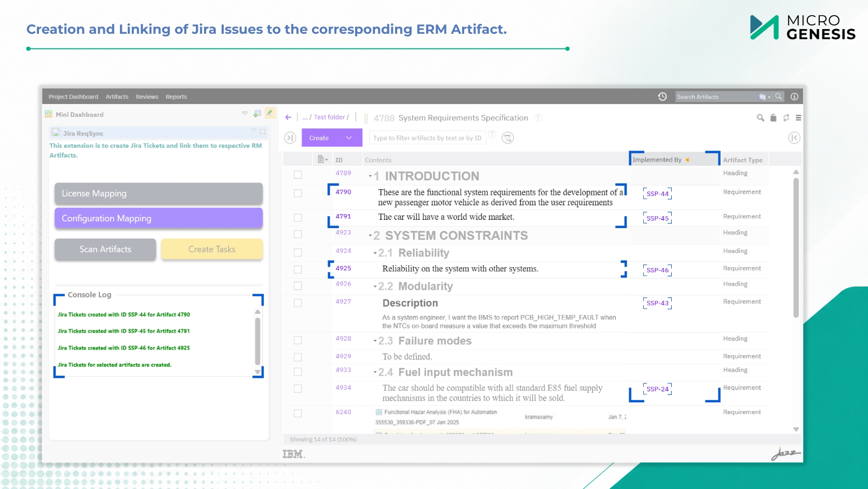This screenshot has width=868, height=489.
Task: Select checkbox for artifact 4934
Action: (298, 389)
